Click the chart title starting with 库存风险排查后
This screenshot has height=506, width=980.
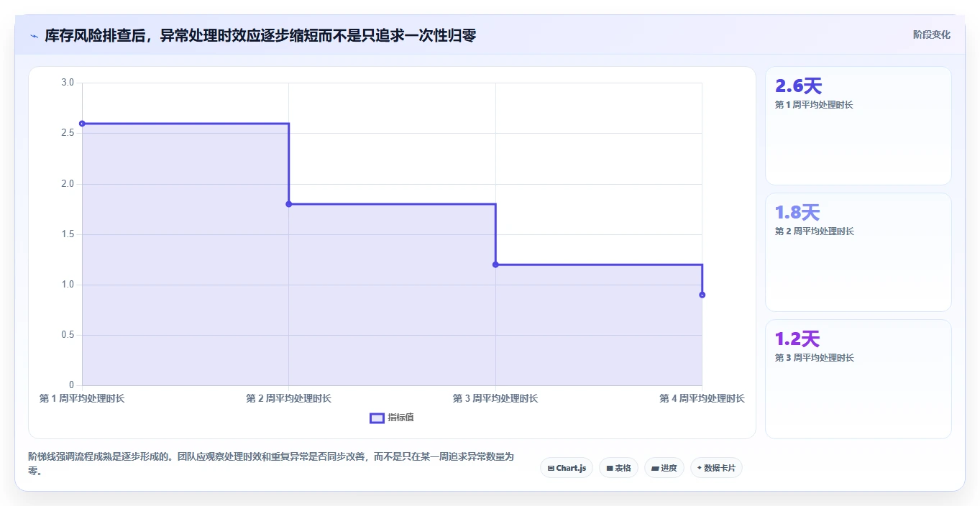pyautogui.click(x=260, y=35)
